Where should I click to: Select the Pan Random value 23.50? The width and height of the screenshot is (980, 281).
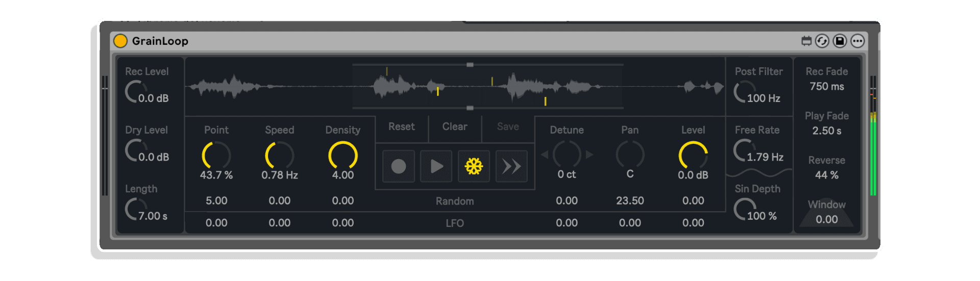(630, 200)
